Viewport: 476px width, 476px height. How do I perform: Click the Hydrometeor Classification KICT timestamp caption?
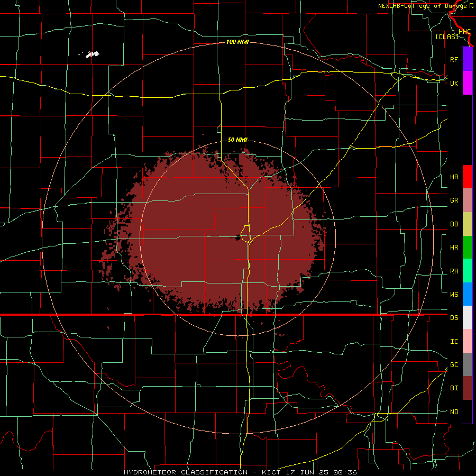pos(240,472)
